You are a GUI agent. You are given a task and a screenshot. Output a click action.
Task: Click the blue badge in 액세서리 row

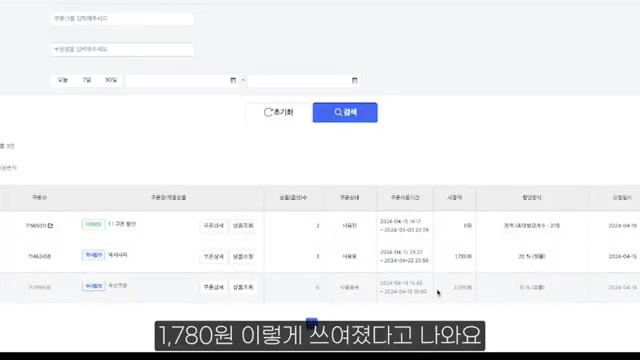coord(93,255)
